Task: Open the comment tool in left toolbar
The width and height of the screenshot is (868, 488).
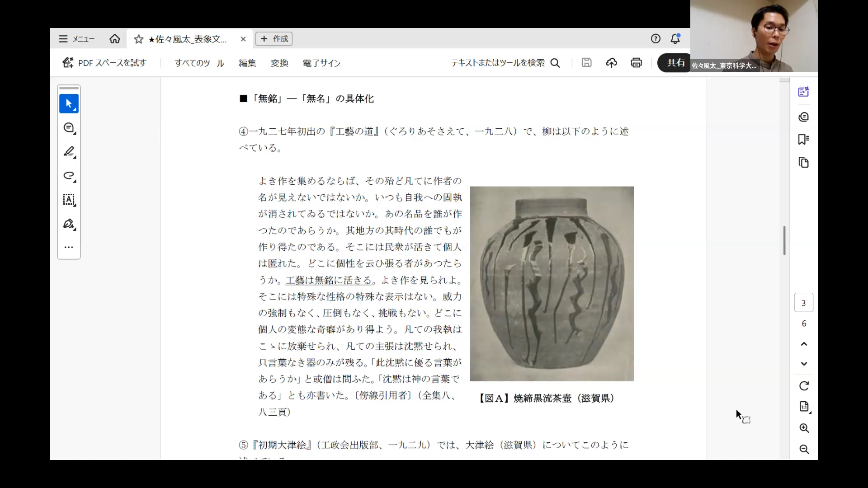Action: tap(69, 128)
